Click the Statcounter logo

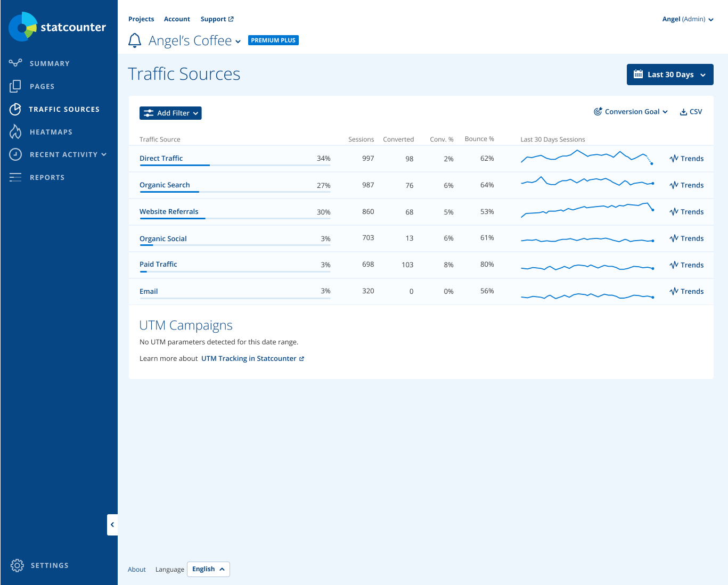pyautogui.click(x=57, y=27)
